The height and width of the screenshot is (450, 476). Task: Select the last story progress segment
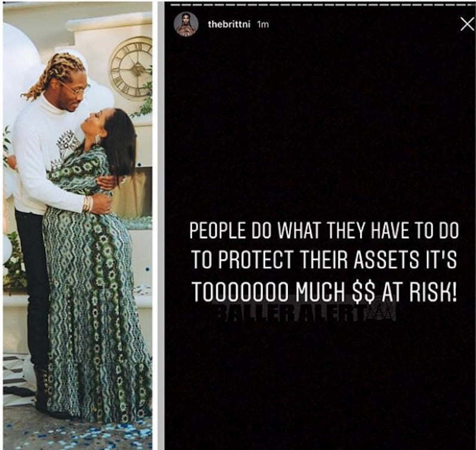pyautogui.click(x=470, y=5)
